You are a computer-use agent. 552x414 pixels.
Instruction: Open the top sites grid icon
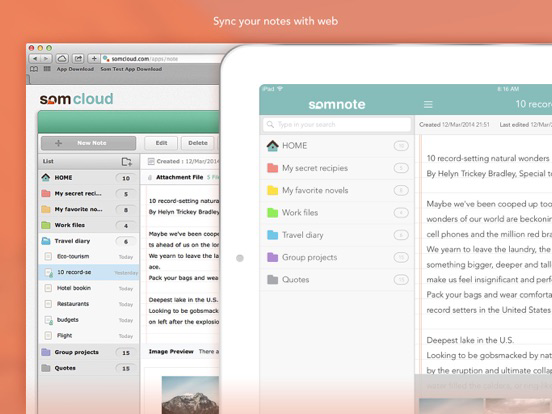tap(47, 69)
